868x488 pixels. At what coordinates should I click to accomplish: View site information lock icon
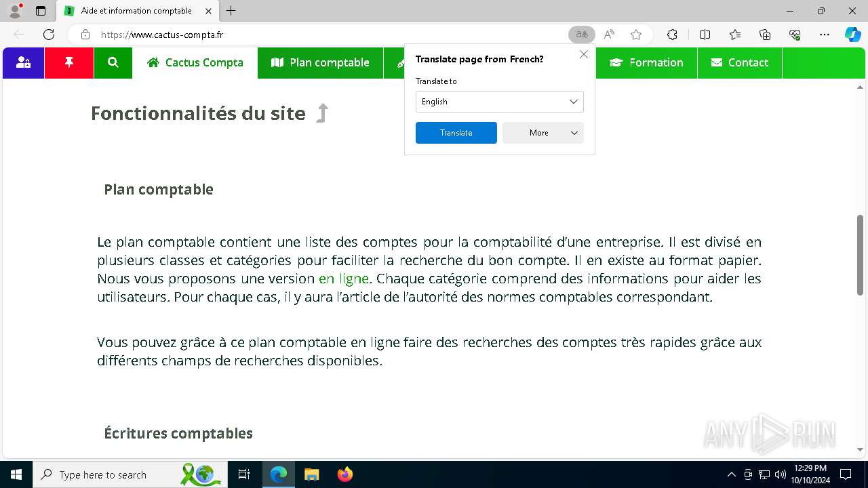(x=85, y=35)
